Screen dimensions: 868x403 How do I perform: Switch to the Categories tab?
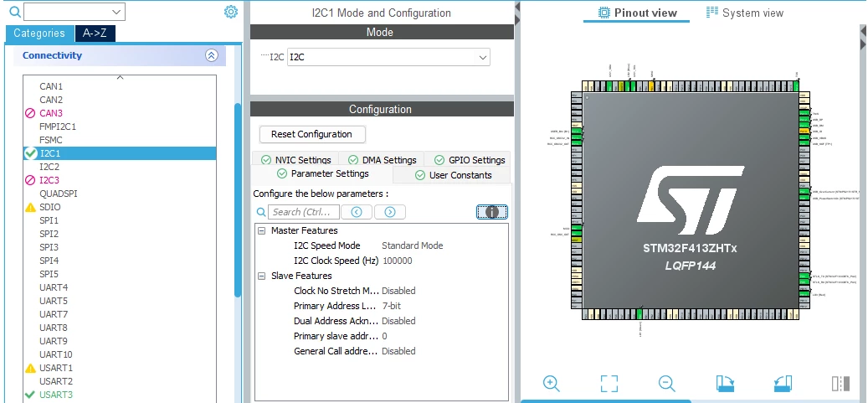(39, 34)
